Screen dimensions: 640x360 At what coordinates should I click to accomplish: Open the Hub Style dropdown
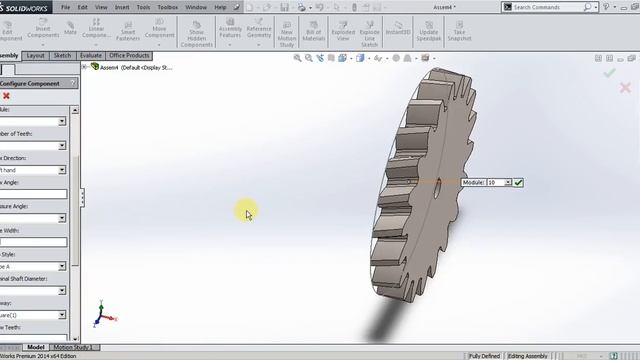tap(62, 267)
